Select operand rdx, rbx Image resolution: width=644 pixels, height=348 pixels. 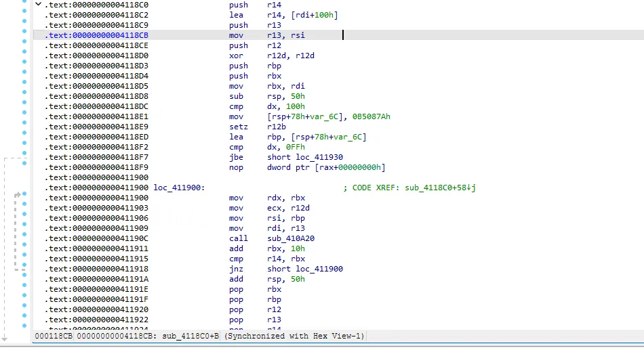(286, 198)
